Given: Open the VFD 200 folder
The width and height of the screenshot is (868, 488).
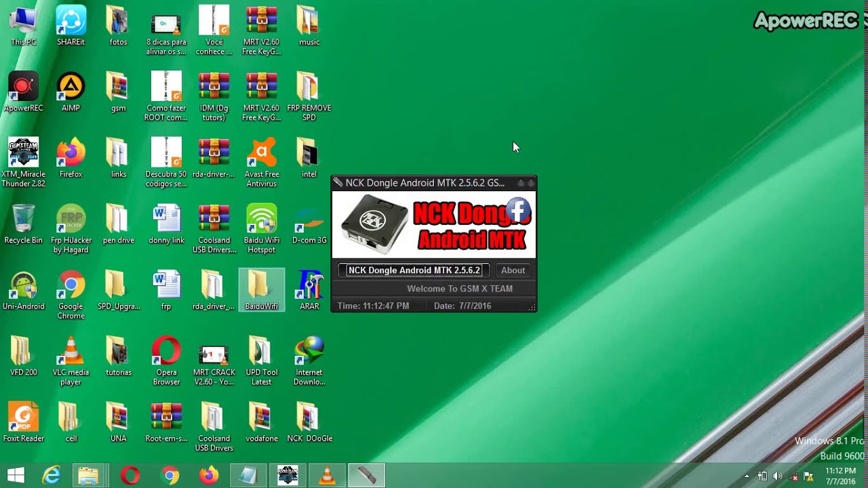Looking at the screenshot, I should pos(23,356).
